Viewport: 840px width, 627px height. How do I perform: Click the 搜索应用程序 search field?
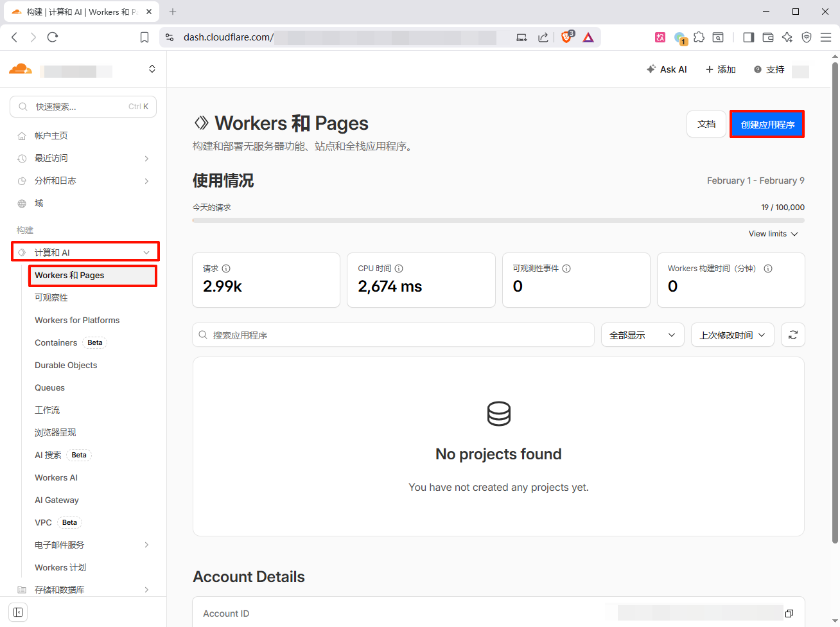click(x=393, y=335)
